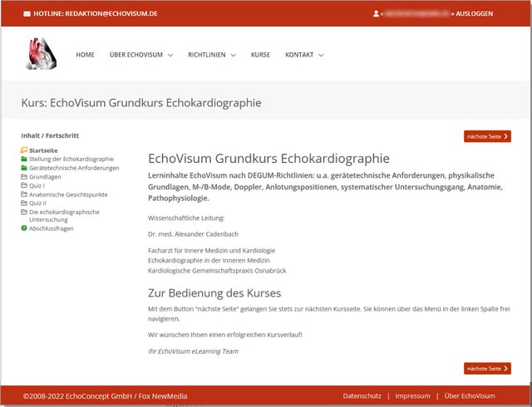Click the bottom nächste Seite button

(x=487, y=368)
